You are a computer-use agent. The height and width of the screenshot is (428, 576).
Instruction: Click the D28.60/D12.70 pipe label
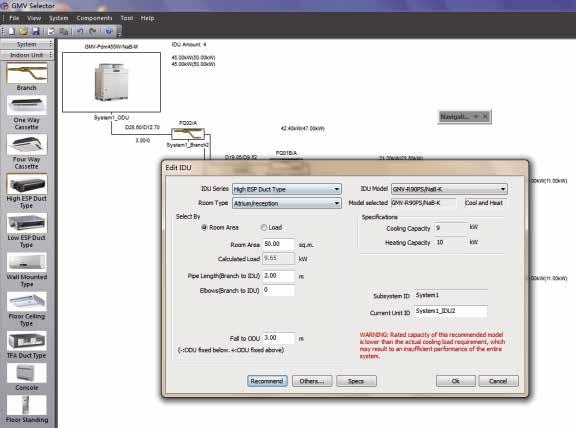142,127
